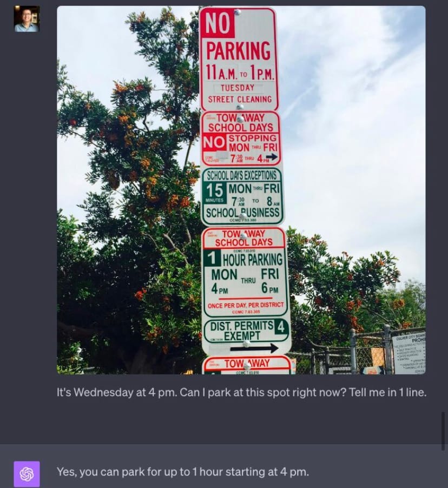This screenshot has height=488, width=448.
Task: Click the small arrow on the No Stopping sign
Action: pyautogui.click(x=272, y=157)
